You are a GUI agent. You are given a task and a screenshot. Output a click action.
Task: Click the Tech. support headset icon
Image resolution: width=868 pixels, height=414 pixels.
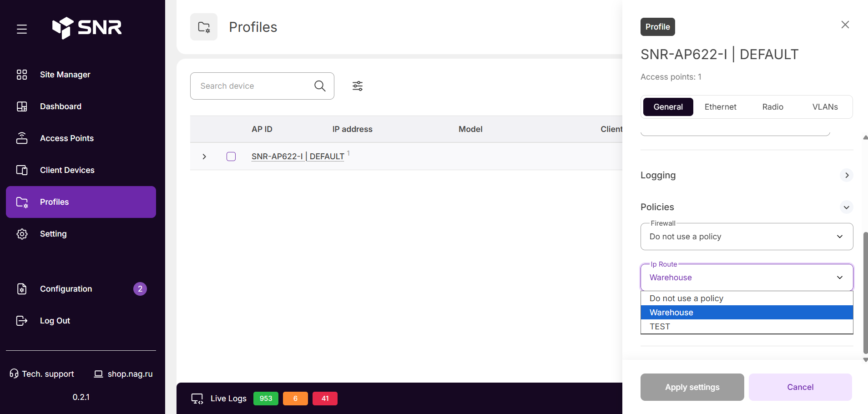point(14,374)
